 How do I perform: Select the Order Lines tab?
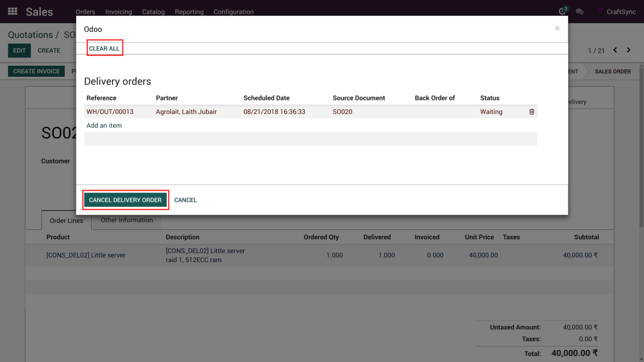[x=66, y=221]
